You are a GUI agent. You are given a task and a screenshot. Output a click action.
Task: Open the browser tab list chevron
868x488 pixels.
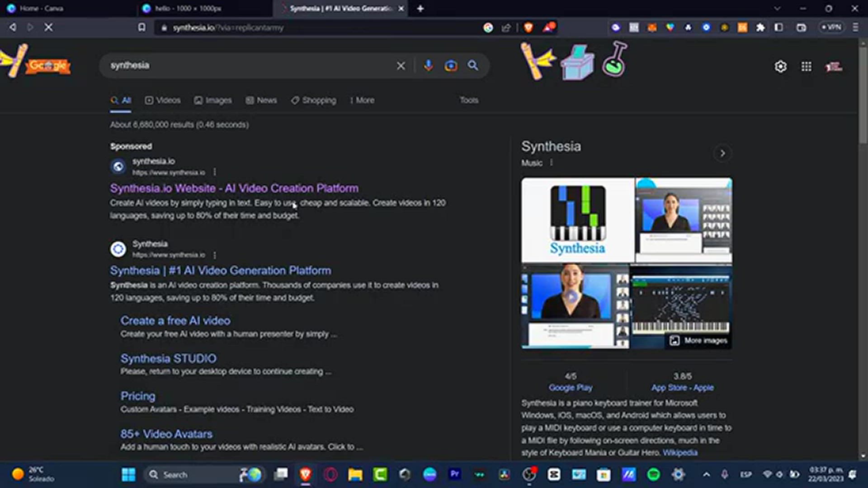pos(777,9)
